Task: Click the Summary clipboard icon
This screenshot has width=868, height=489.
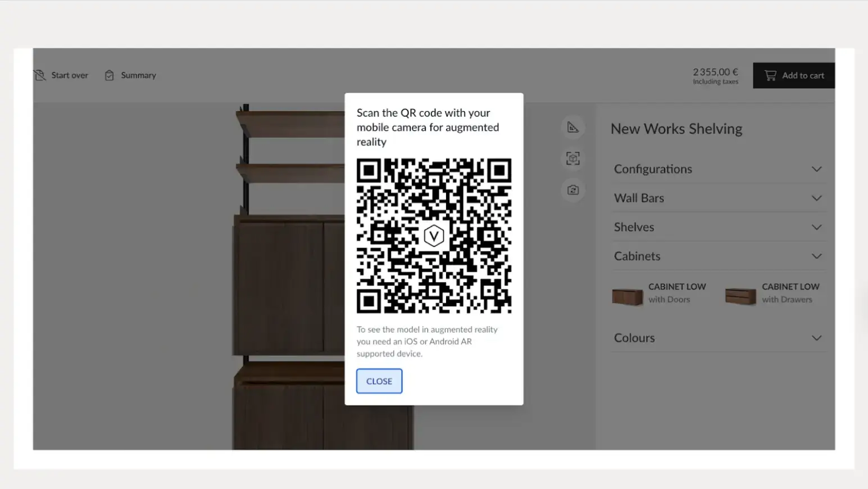Action: click(110, 75)
